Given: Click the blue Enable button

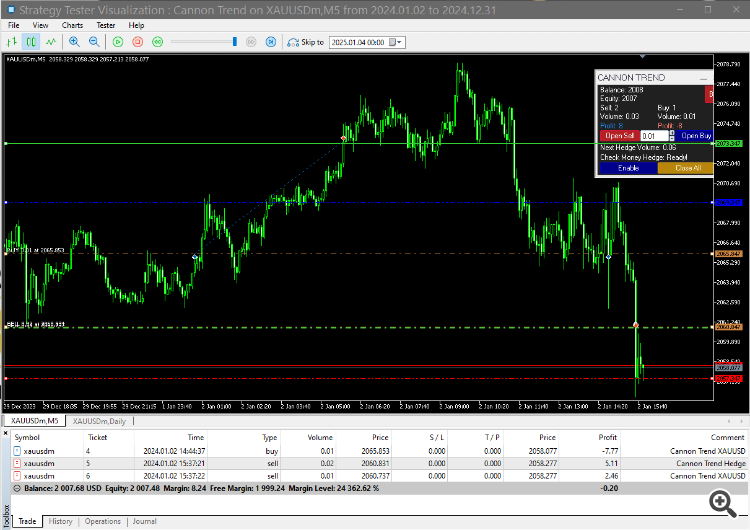Looking at the screenshot, I should pos(629,168).
